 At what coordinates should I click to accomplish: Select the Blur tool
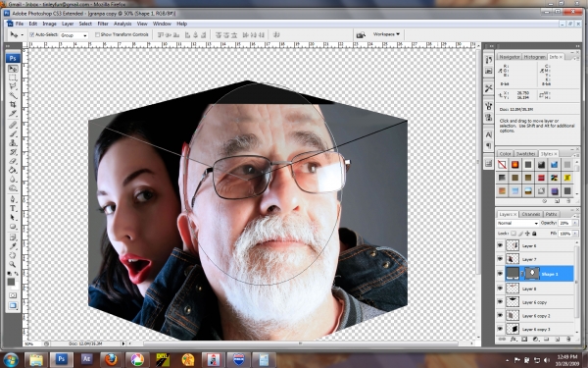tap(13, 179)
